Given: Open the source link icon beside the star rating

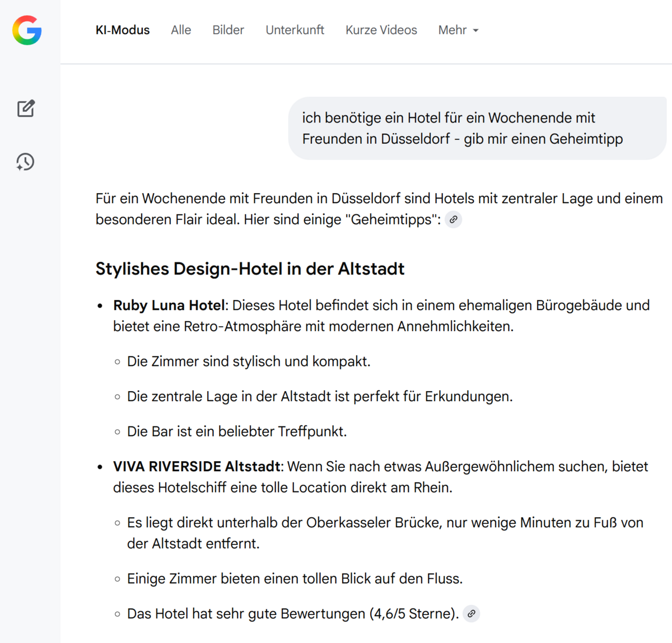Looking at the screenshot, I should [x=471, y=613].
